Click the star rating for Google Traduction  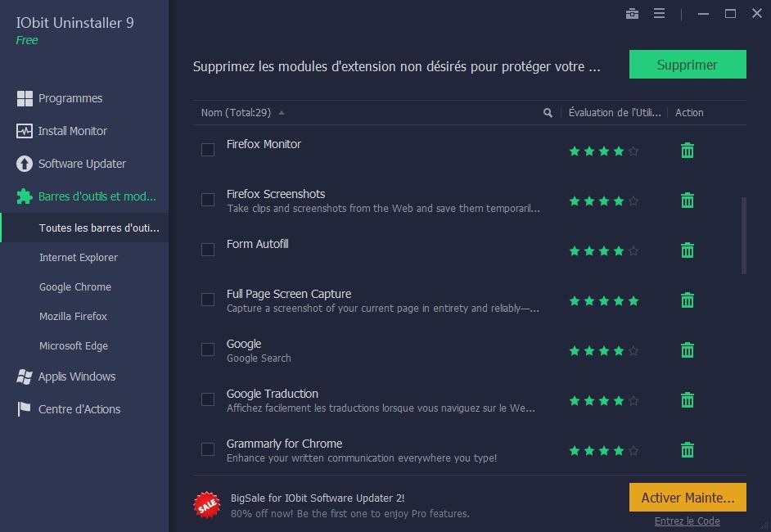coord(604,401)
